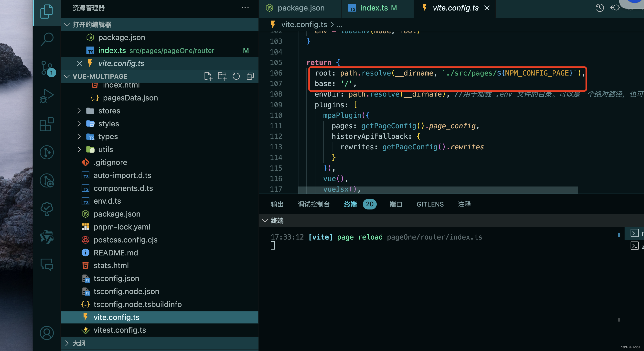Switch to the 调试控制台 panel tab

coord(314,204)
